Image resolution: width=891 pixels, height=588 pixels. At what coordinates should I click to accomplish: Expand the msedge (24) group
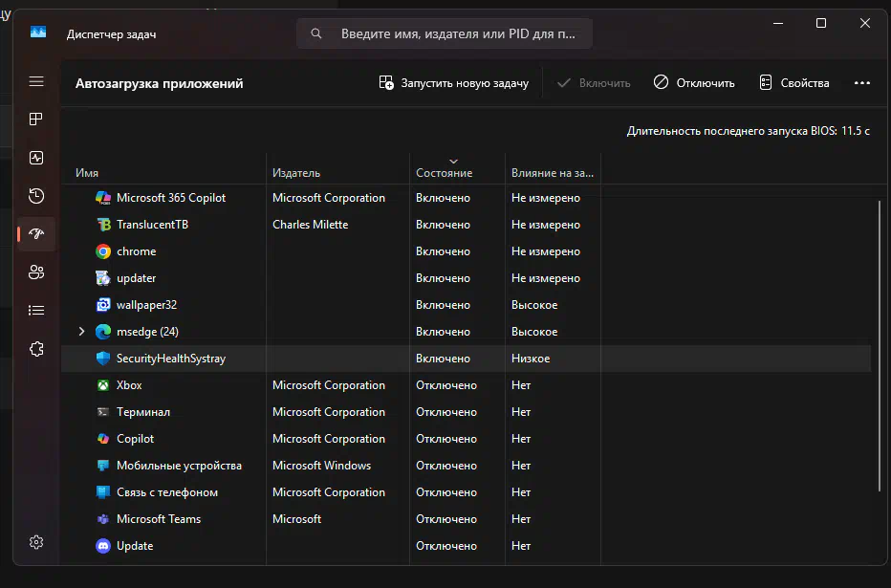tap(81, 332)
